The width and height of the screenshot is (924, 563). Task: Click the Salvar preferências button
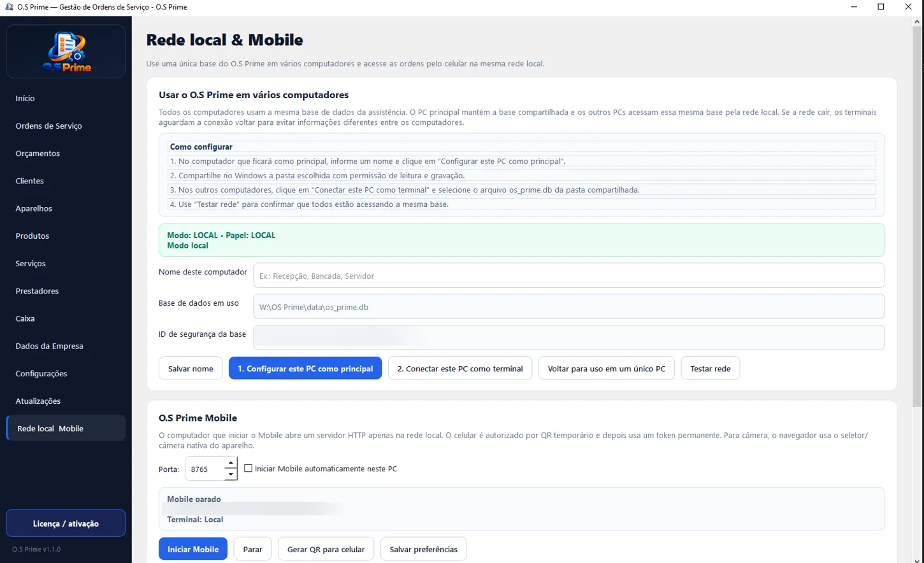pos(424,549)
